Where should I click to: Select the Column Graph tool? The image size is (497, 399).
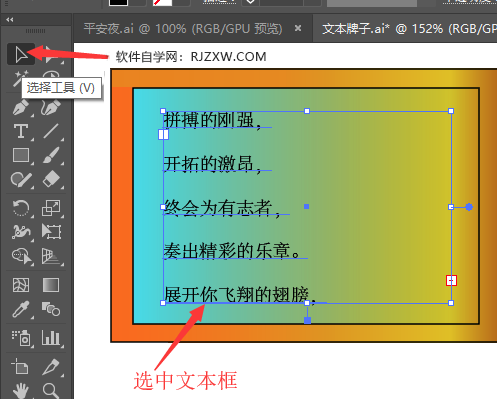point(51,337)
